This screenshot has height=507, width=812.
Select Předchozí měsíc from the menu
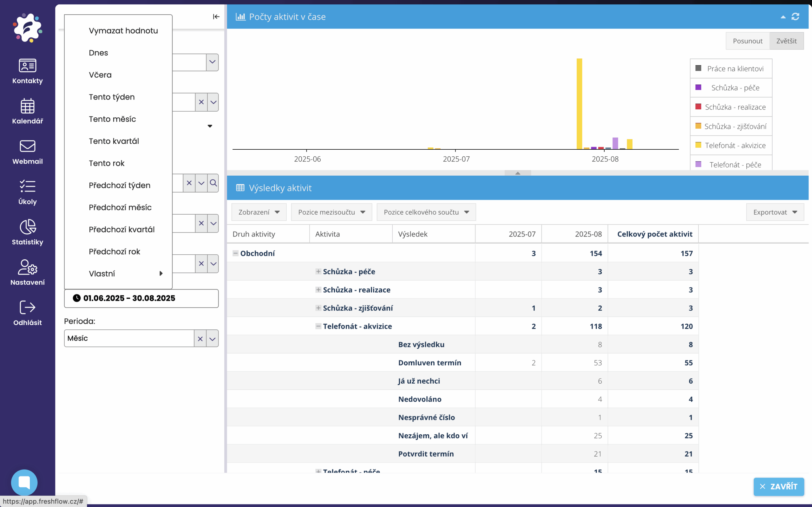[x=120, y=207]
